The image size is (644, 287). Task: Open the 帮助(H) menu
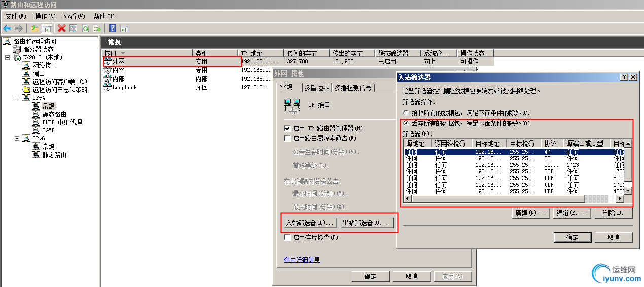tap(104, 16)
